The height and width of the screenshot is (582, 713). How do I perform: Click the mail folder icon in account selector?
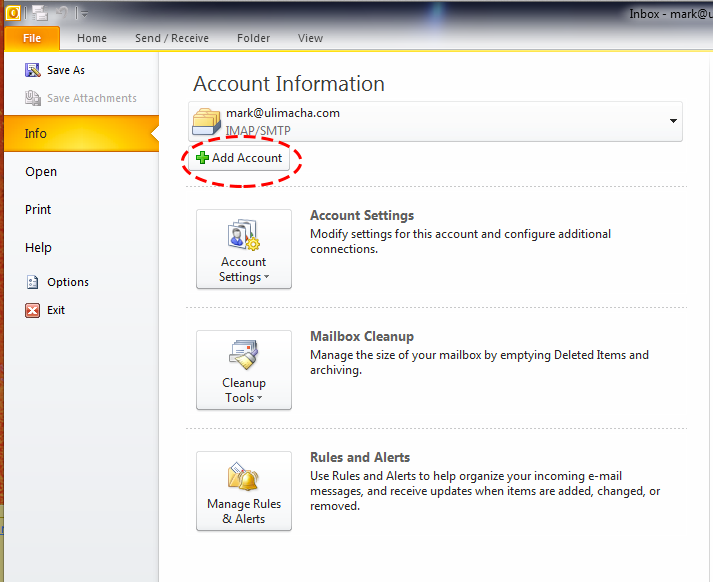pyautogui.click(x=207, y=121)
